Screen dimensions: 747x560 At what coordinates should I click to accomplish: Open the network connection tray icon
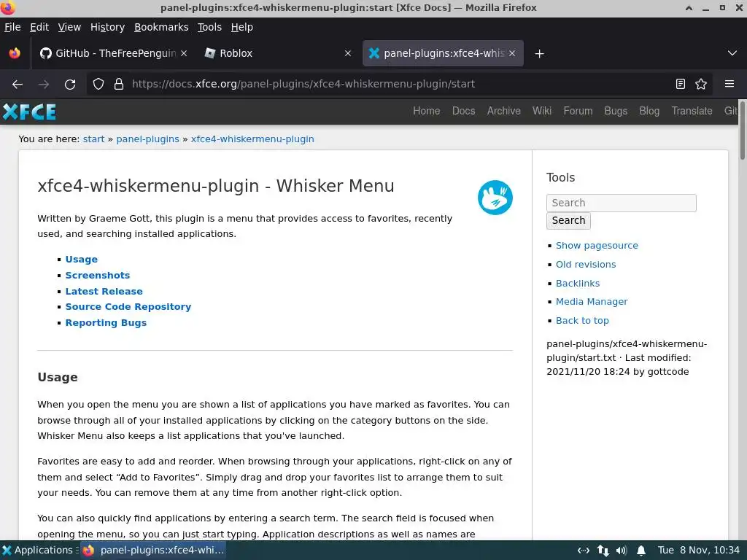click(x=603, y=551)
